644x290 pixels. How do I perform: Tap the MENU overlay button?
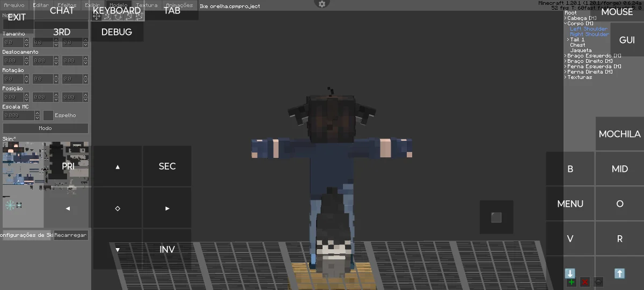tap(570, 204)
